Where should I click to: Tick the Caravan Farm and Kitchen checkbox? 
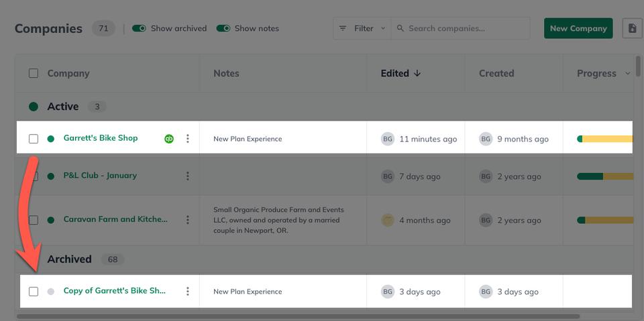(34, 220)
